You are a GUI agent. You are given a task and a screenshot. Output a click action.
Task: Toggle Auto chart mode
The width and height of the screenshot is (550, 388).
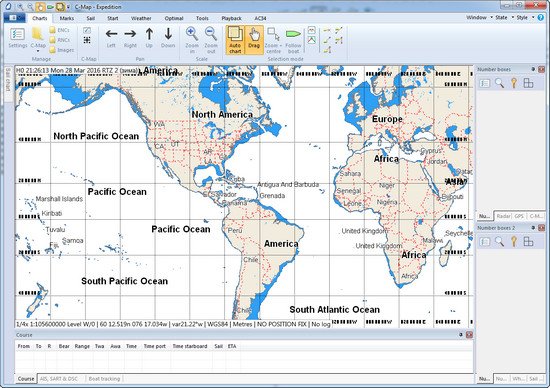235,40
